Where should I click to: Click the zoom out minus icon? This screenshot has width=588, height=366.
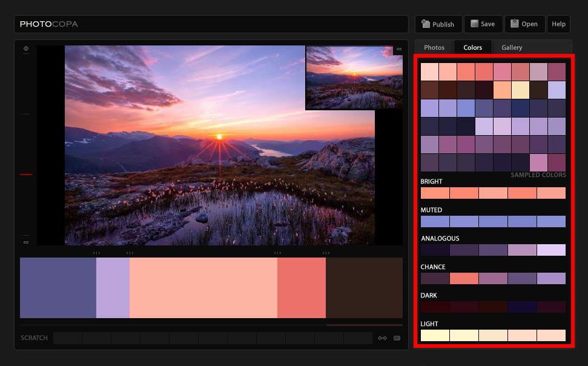point(26,242)
